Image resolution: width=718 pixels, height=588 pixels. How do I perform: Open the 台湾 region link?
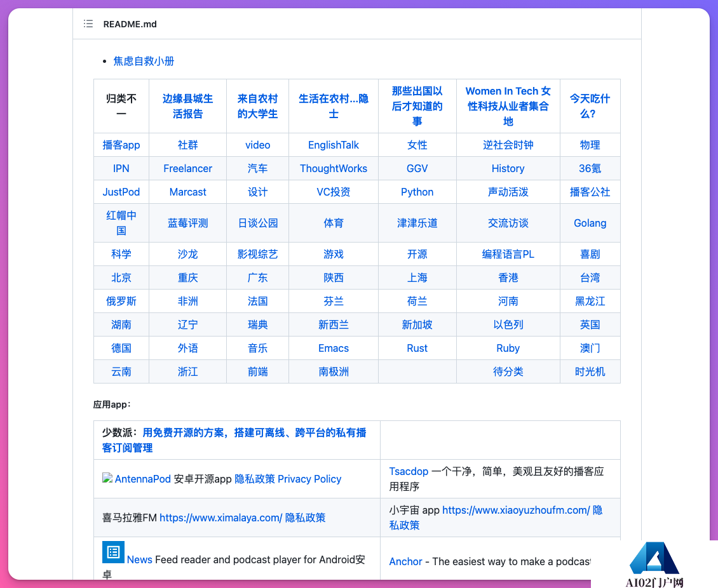(590, 277)
